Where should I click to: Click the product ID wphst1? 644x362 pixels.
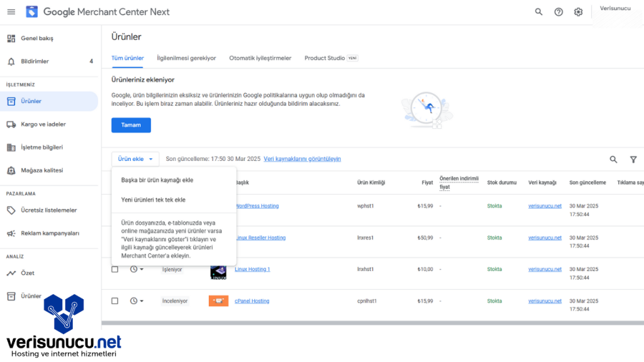coord(365,206)
